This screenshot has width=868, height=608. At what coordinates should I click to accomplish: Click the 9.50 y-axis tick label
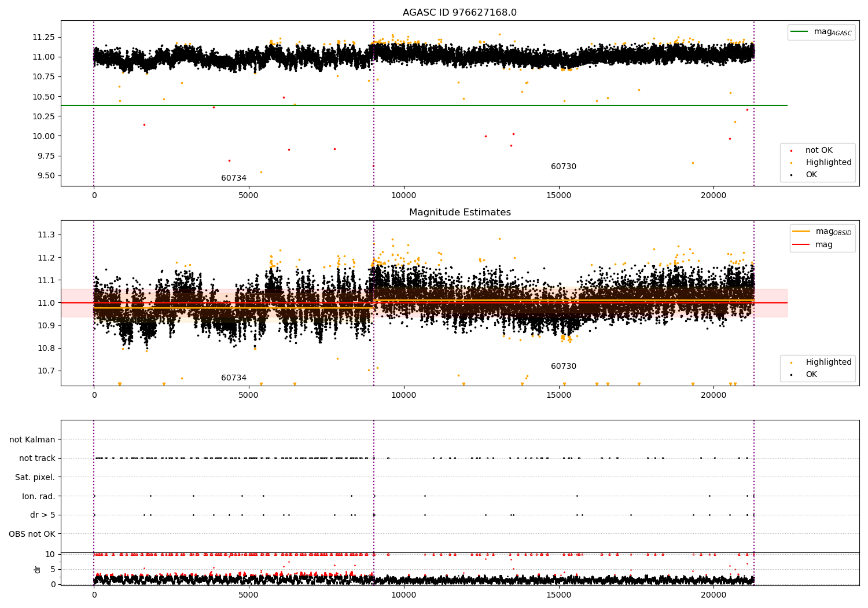coord(46,176)
